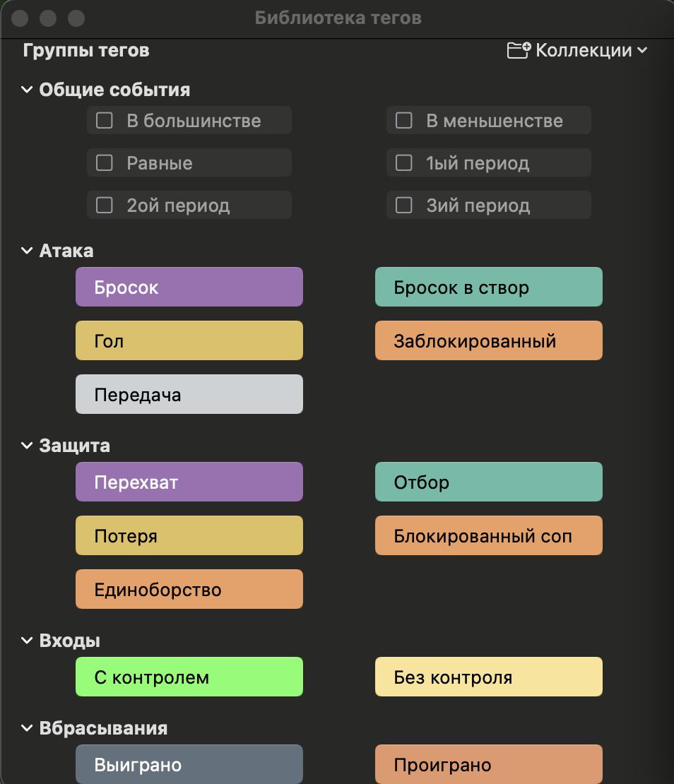Collapse the Вбрасывания group
This screenshot has height=784, width=674.
(x=27, y=728)
